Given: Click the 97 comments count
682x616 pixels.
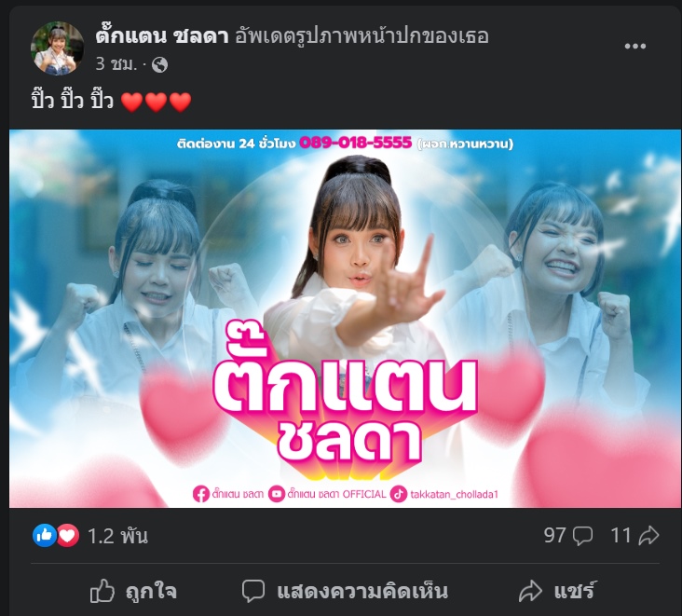Looking at the screenshot, I should pos(554,535).
